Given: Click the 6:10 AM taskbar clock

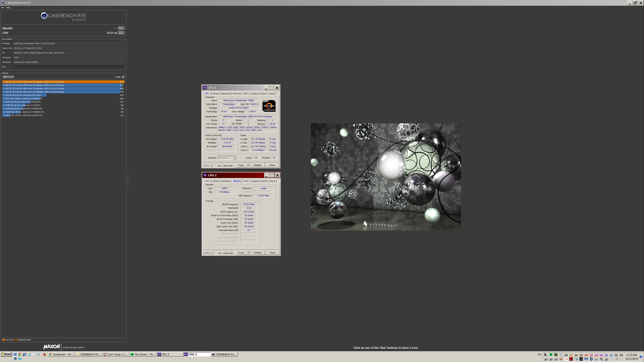Looking at the screenshot, I should click(x=632, y=355).
